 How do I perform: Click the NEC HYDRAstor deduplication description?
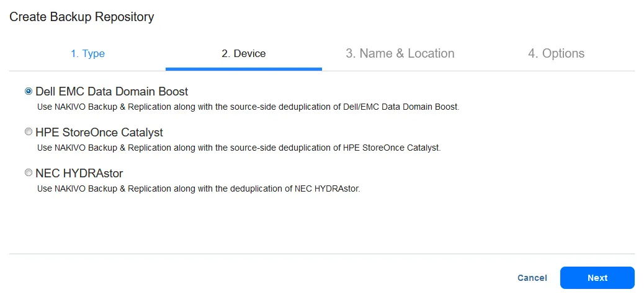(199, 188)
